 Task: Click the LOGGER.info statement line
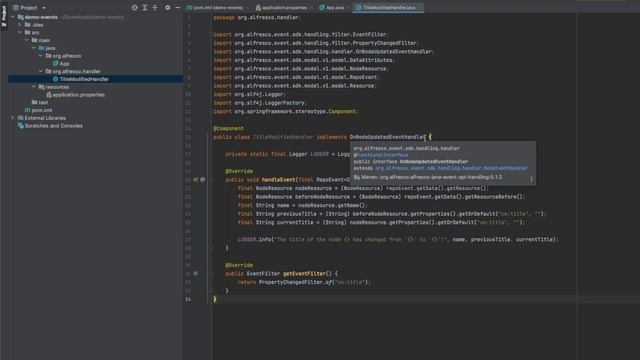coord(398,240)
